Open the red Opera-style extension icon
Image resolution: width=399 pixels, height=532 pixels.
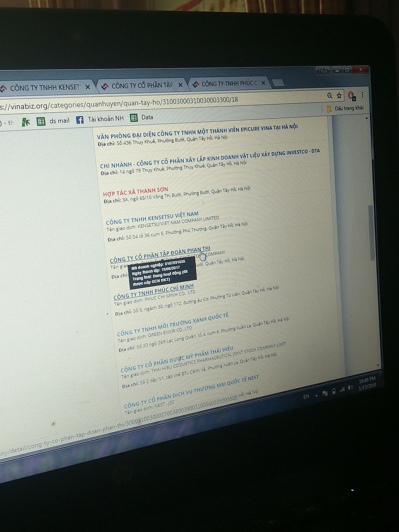click(352, 96)
